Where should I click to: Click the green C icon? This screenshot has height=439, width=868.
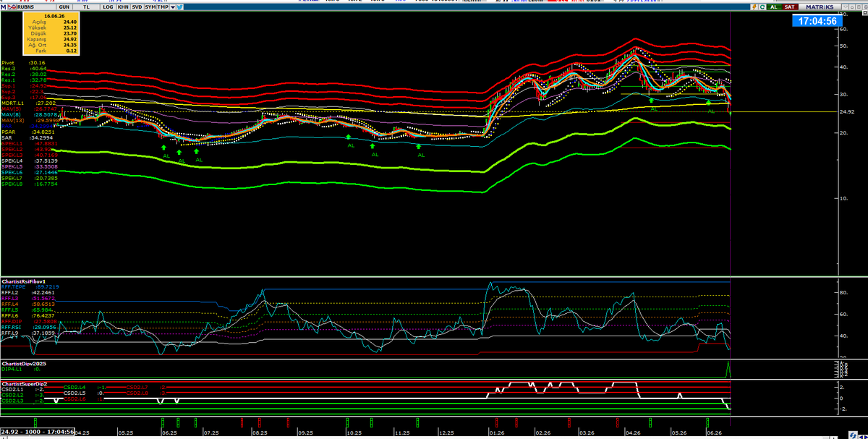click(x=762, y=7)
